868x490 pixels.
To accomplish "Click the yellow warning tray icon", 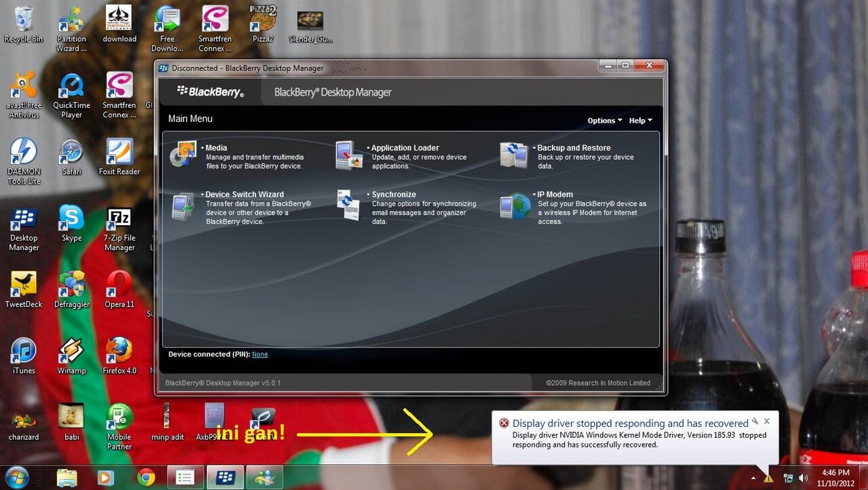I will click(768, 478).
